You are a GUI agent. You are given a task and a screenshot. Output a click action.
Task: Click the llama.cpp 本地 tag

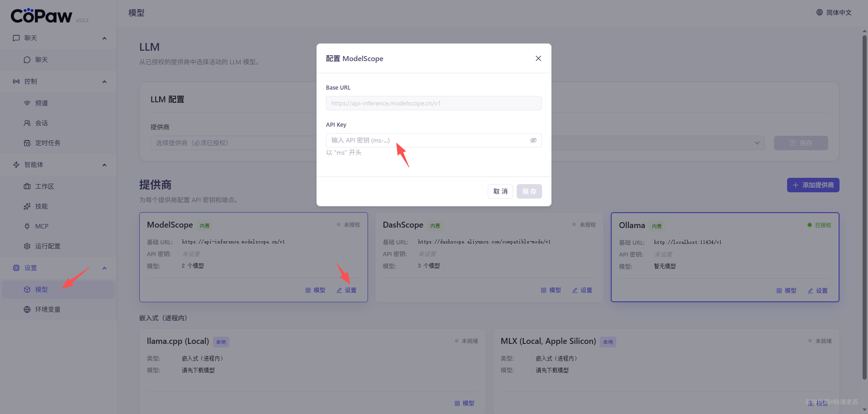tap(221, 342)
